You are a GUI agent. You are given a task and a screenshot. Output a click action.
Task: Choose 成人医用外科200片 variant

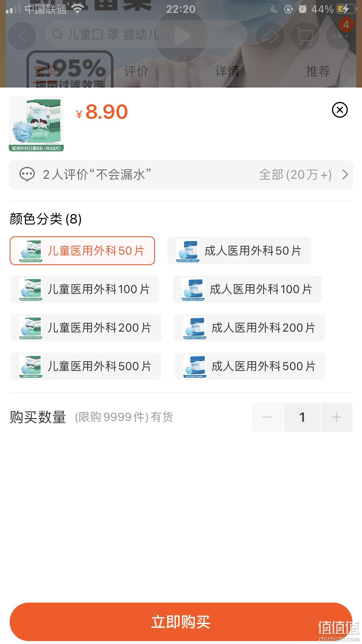(250, 328)
